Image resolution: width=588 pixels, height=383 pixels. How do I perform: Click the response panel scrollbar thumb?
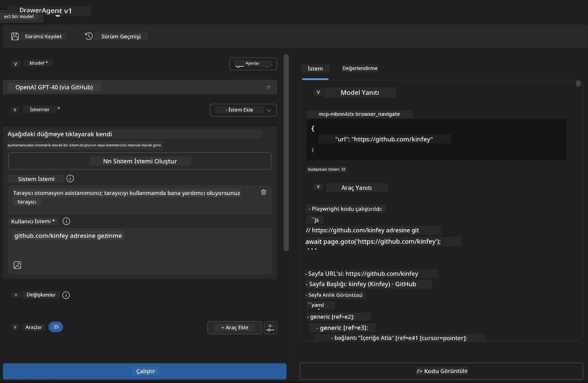[x=578, y=83]
